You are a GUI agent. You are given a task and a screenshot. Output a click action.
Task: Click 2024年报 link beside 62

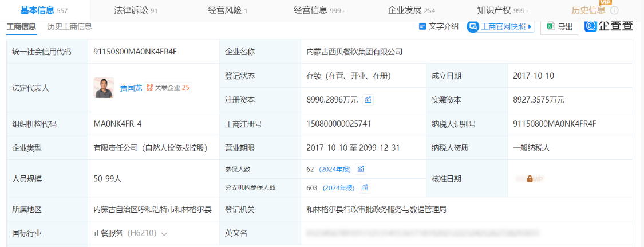335,169
